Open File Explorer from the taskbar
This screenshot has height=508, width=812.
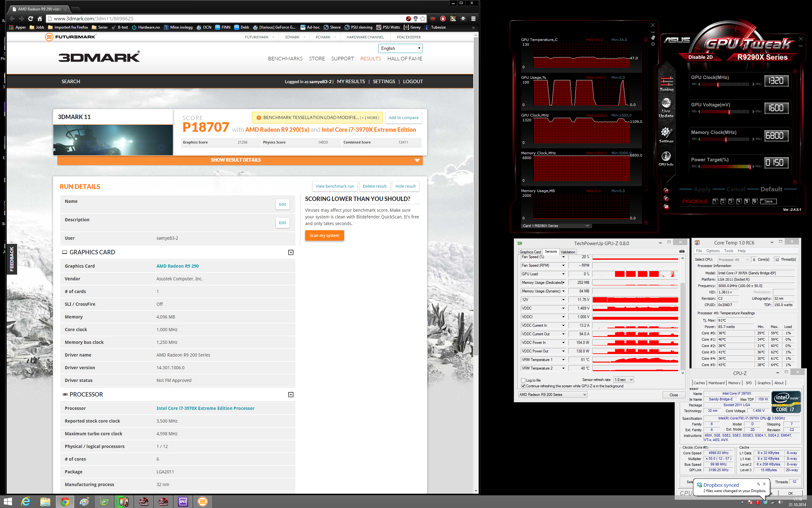click(x=45, y=502)
